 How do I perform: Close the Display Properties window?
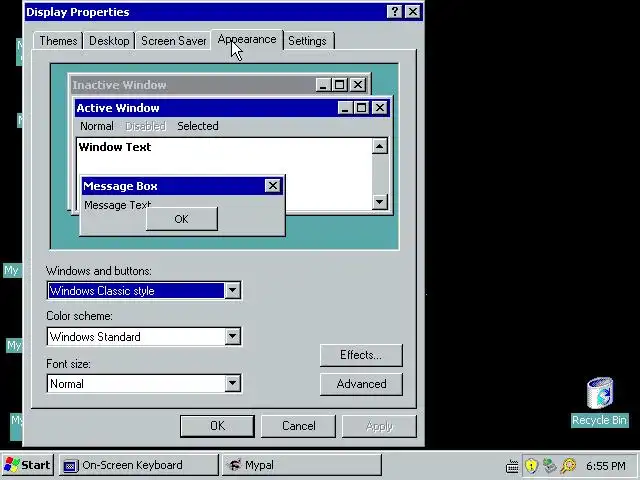tap(413, 12)
